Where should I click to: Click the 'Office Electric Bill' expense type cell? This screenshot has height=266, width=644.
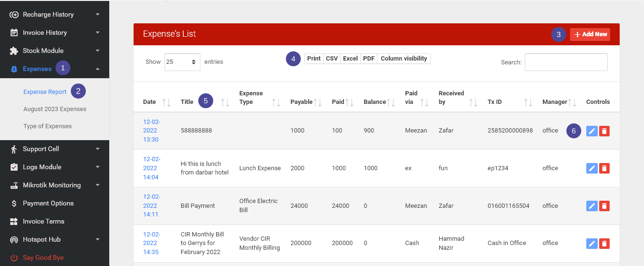(x=259, y=205)
